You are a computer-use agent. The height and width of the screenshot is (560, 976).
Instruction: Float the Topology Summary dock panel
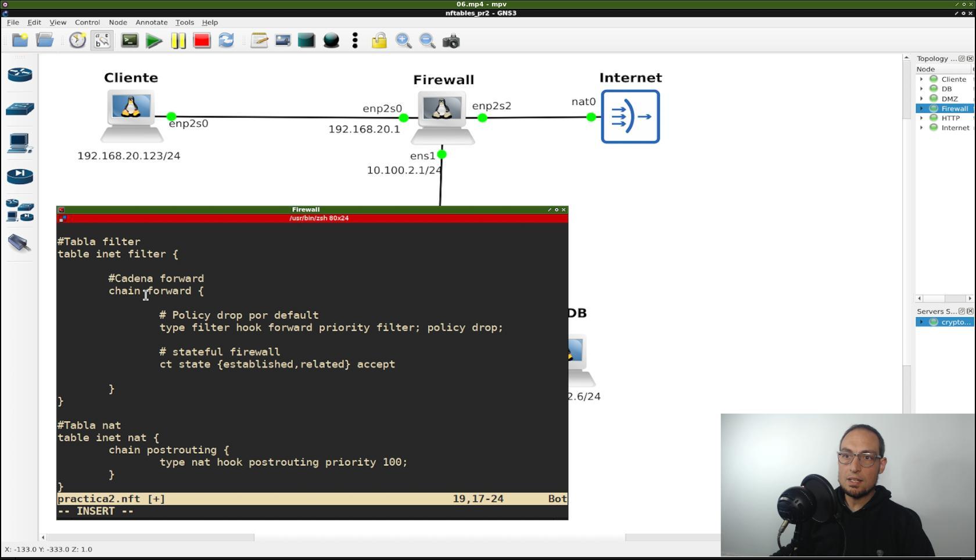click(x=961, y=59)
